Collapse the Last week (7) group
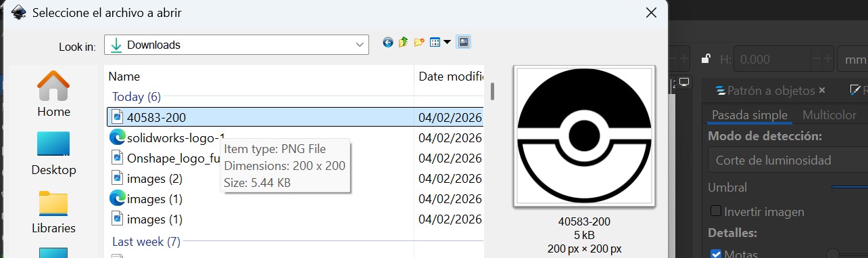Screen dimensions: 868x258 146,241
